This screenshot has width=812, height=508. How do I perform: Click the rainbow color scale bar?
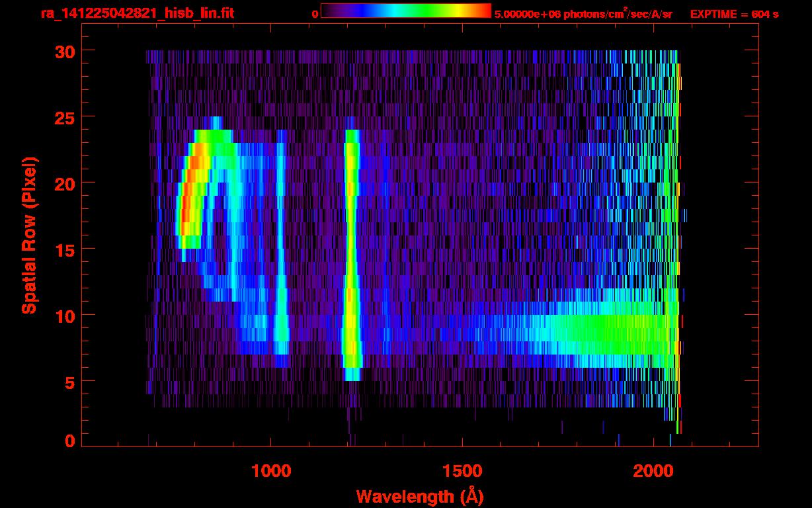(x=405, y=10)
